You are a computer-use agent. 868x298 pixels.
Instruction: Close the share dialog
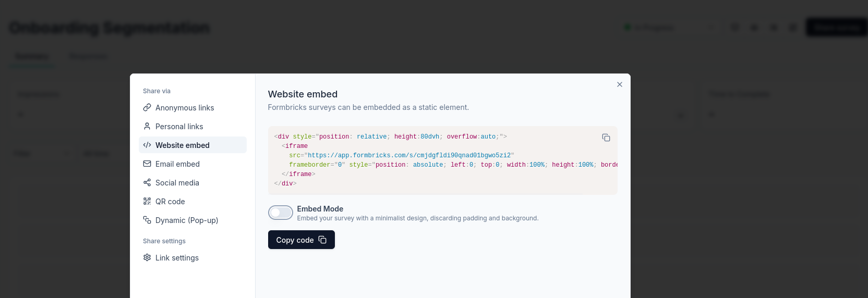(619, 84)
